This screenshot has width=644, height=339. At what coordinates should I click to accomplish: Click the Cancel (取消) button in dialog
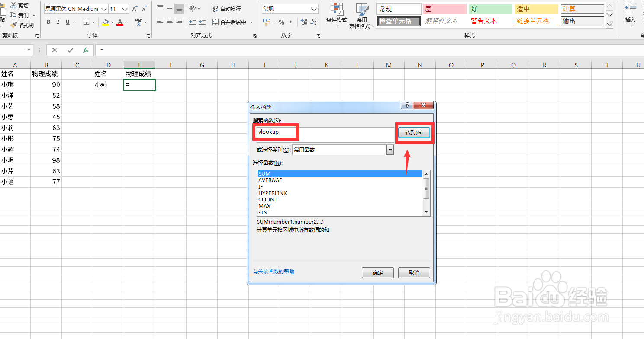(x=414, y=272)
